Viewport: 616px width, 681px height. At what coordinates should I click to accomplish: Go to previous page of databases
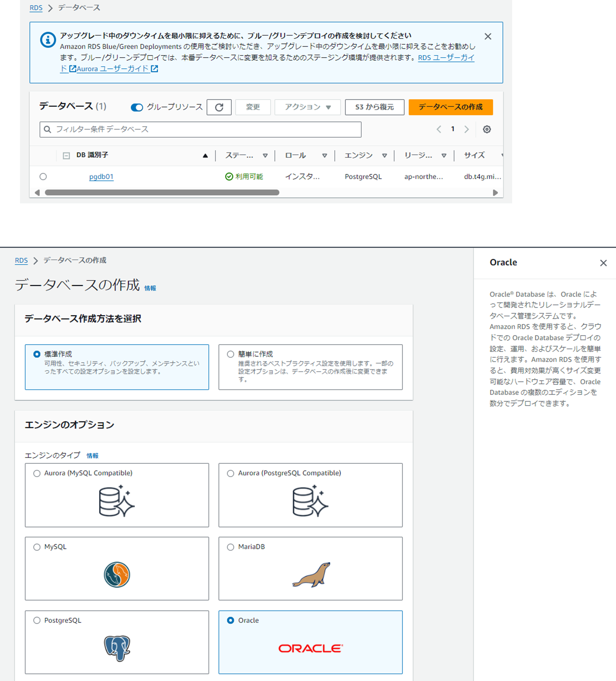(x=439, y=129)
